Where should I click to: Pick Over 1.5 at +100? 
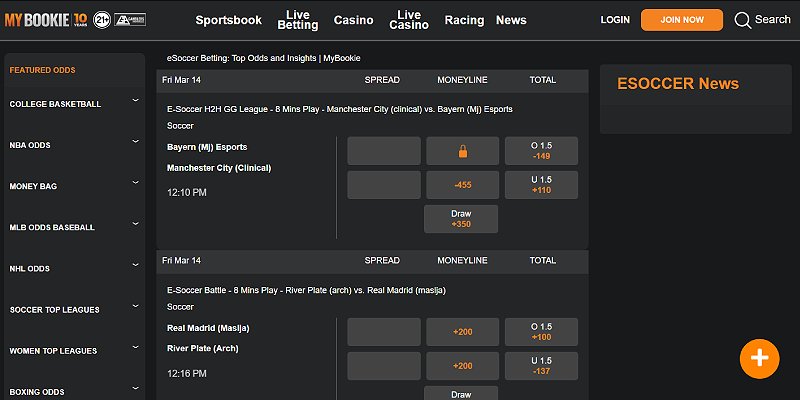pyautogui.click(x=541, y=332)
